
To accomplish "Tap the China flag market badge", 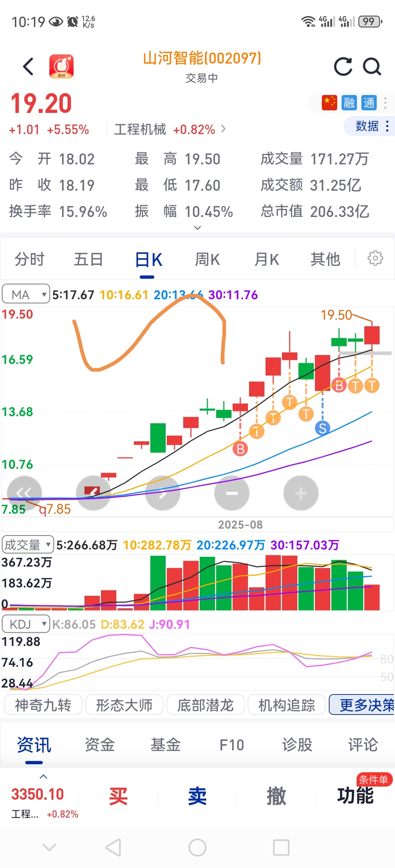I will click(329, 103).
